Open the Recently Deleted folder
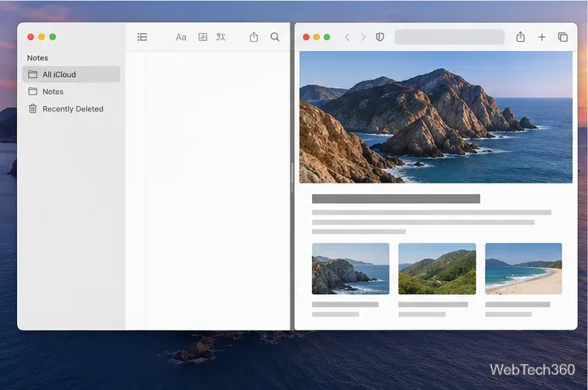588x390 pixels. [x=73, y=108]
